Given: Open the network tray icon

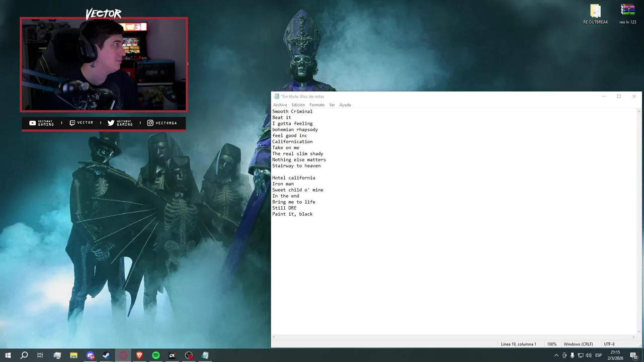Looking at the screenshot, I should point(580,355).
